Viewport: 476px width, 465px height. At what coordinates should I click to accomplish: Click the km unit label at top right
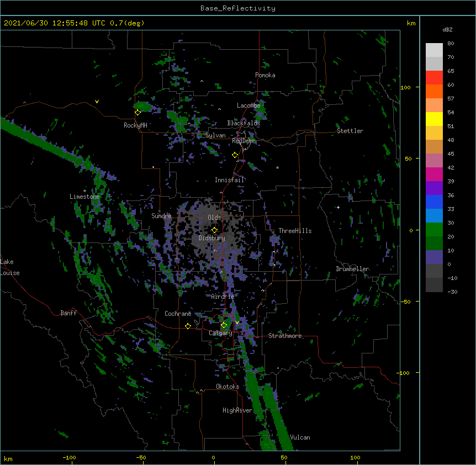(x=411, y=23)
